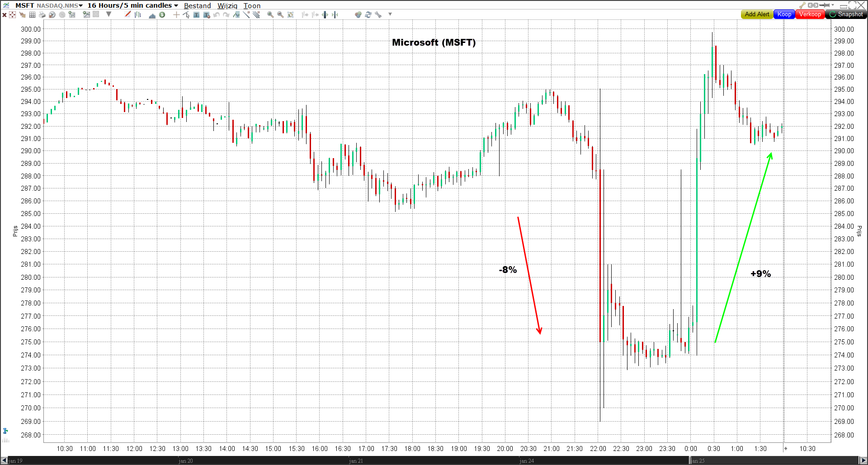Screen dimensions: 868x465
Task: Open the grid table icon
Action: click(x=32, y=14)
